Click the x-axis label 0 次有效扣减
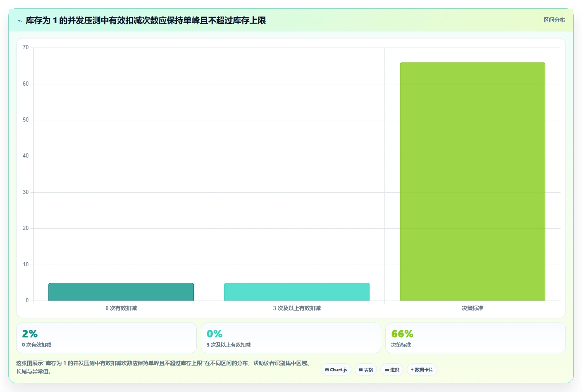This screenshot has height=392, width=582. pyautogui.click(x=121, y=308)
